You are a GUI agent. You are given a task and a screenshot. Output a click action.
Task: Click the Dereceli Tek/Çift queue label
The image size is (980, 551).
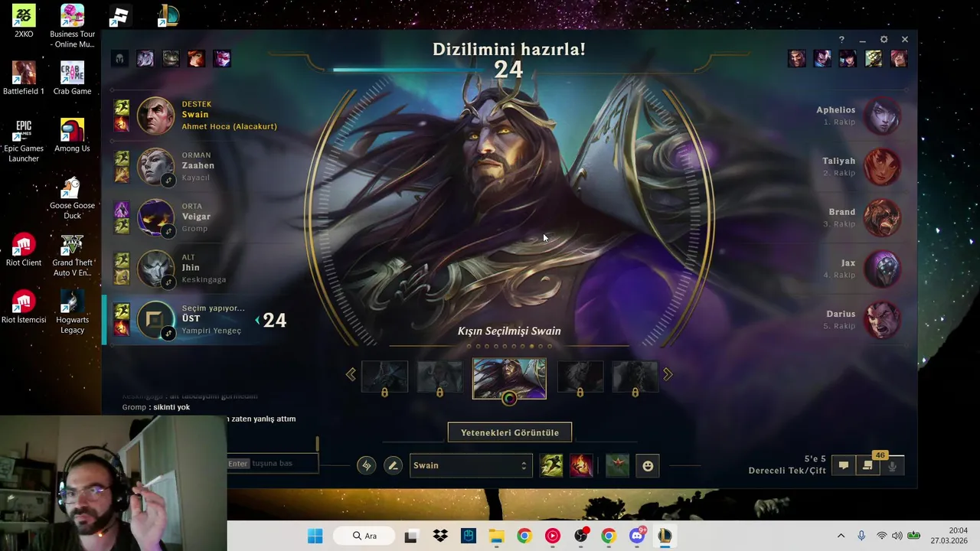[787, 471]
